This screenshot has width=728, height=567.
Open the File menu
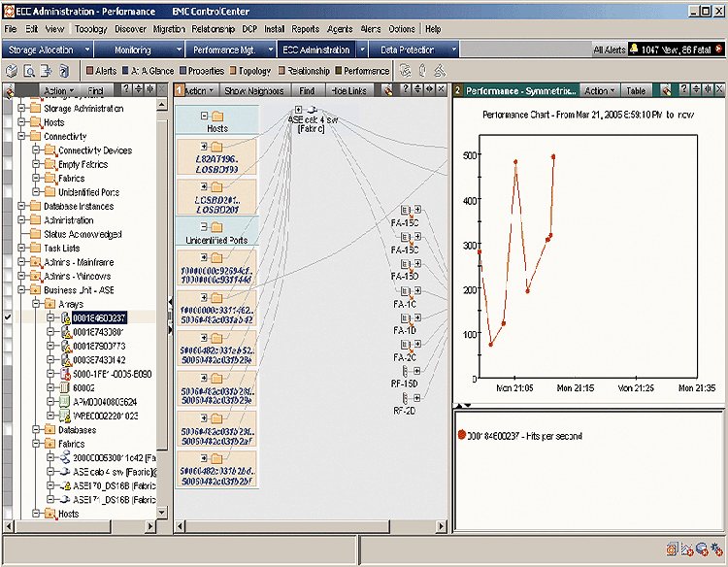click(11, 29)
